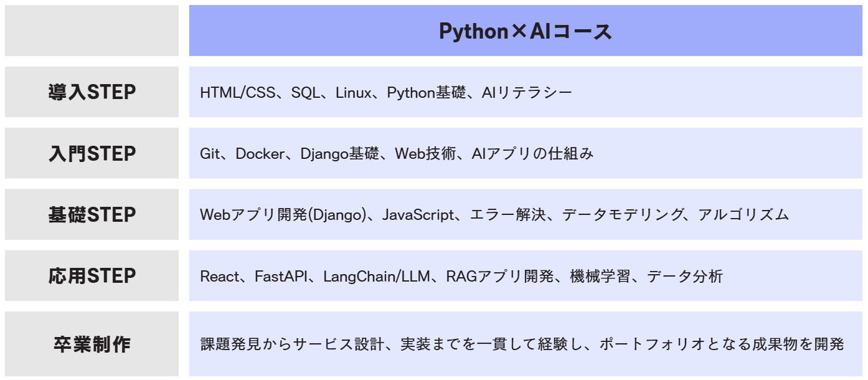868x380 pixels.
Task: Click the ポートフォリオとなる成果物を開発 text
Action: coord(721,344)
